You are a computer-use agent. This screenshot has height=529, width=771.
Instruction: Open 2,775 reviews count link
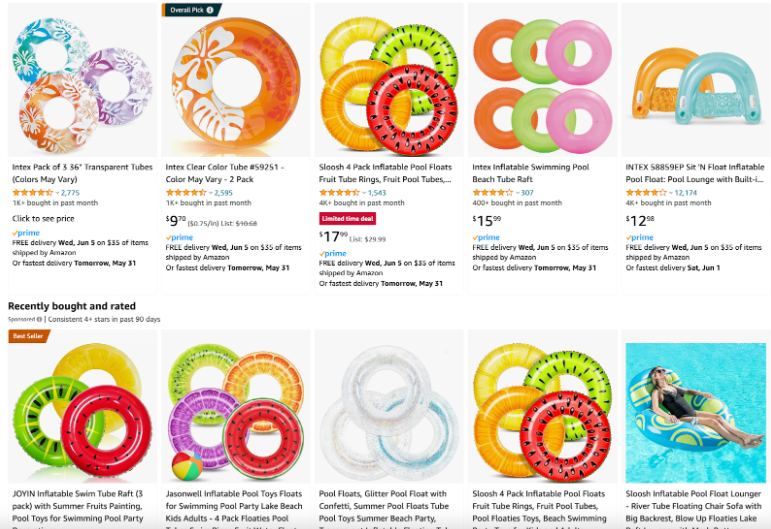click(70, 193)
